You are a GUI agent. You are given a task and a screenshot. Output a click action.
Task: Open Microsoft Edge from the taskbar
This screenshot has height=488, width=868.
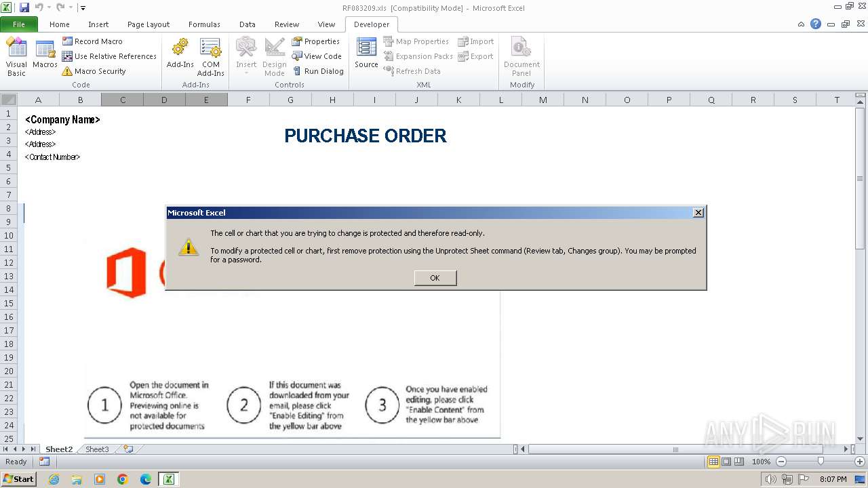click(146, 479)
